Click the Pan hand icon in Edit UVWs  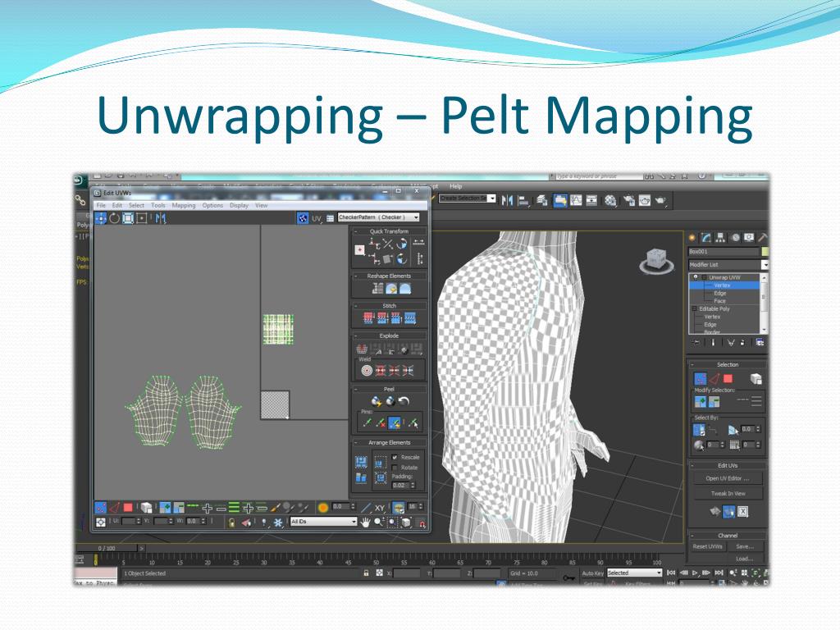click(365, 523)
